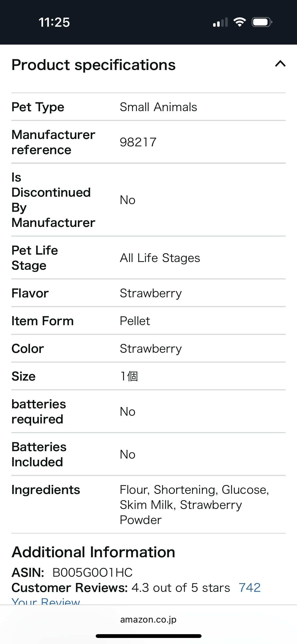Tap the Additional Information heading
The width and height of the screenshot is (297, 644).
coord(93,552)
